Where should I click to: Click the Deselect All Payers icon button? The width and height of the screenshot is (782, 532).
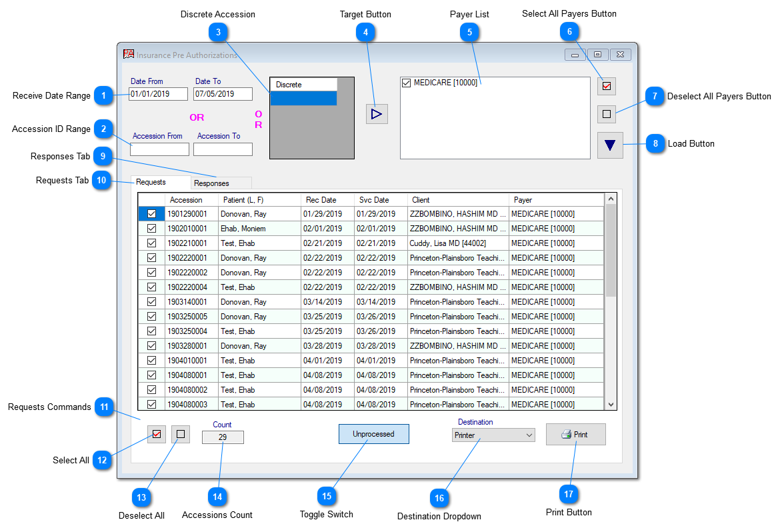click(606, 113)
